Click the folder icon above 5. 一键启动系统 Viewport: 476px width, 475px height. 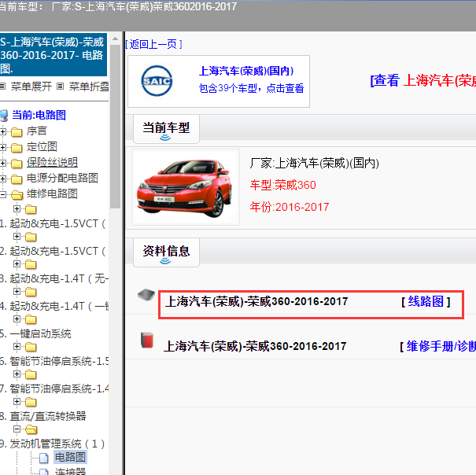click(31, 319)
